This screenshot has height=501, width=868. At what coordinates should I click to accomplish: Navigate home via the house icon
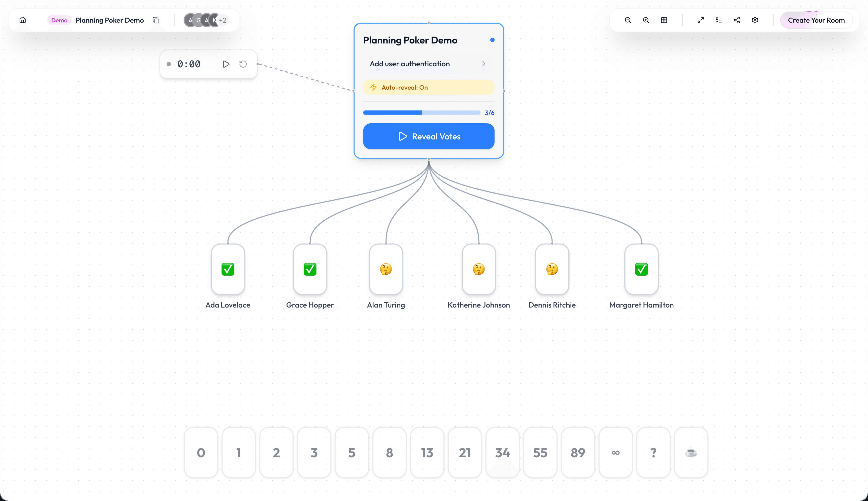[22, 20]
